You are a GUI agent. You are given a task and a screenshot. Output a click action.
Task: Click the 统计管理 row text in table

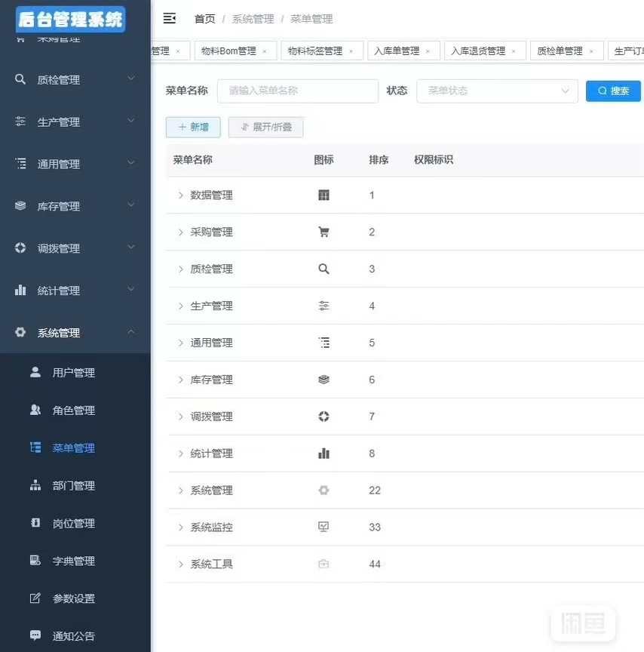(211, 454)
